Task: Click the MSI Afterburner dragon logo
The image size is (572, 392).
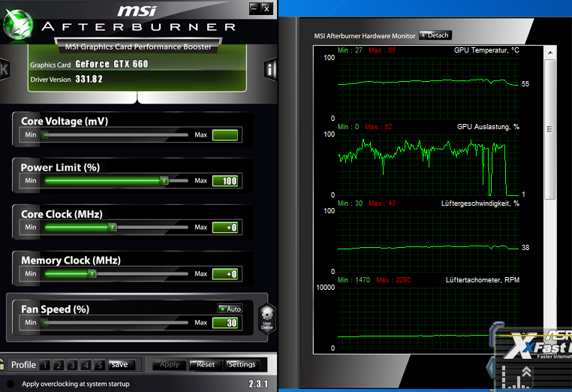Action: pyautogui.click(x=17, y=25)
